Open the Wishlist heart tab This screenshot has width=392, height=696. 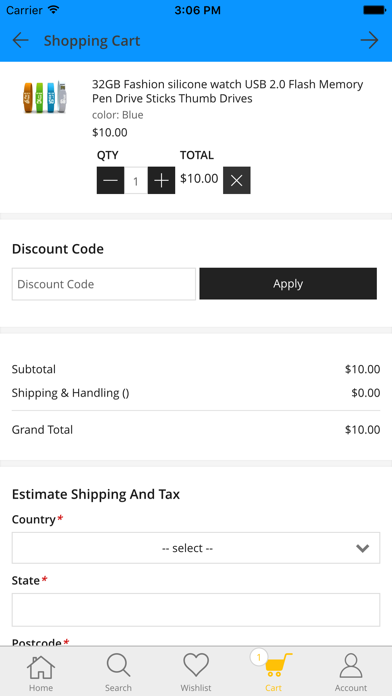click(x=196, y=672)
